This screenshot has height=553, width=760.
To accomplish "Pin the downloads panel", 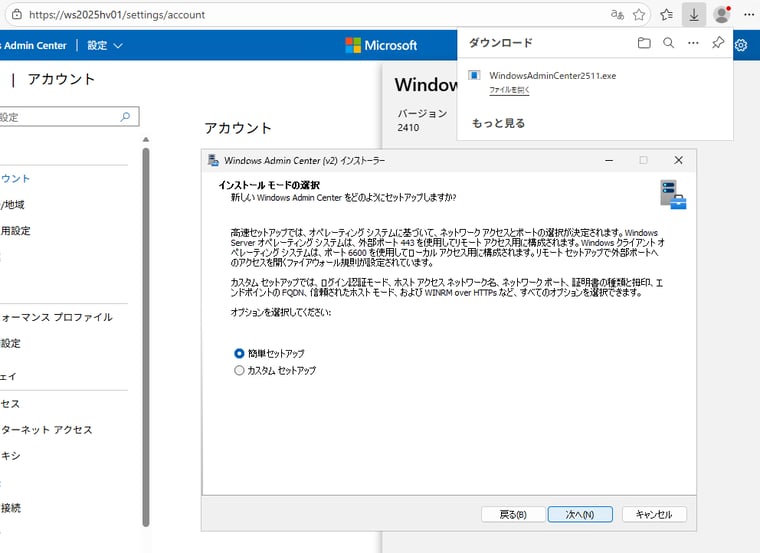I will click(718, 43).
